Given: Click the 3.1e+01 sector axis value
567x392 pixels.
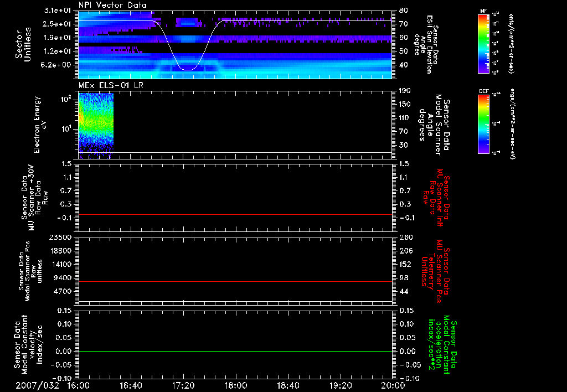Looking at the screenshot, I should tap(58, 11).
